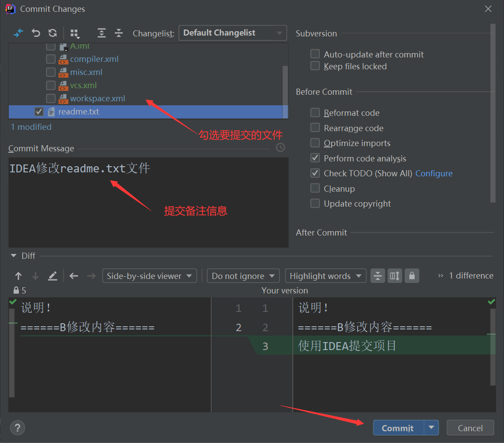
Task: Close the Commit Changes dialog
Action: (x=488, y=9)
